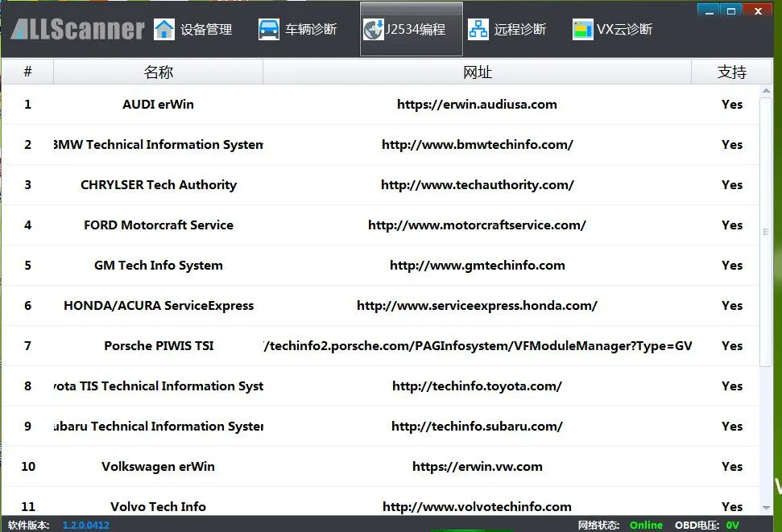The image size is (782, 532).
Task: Click the vertical scrollbar thumb
Action: tap(766, 232)
